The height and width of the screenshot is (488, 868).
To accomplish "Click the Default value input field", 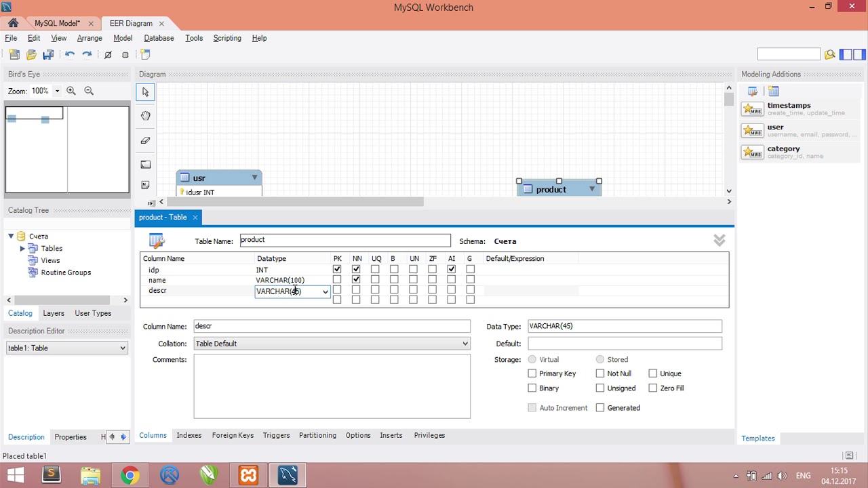I will click(x=625, y=344).
